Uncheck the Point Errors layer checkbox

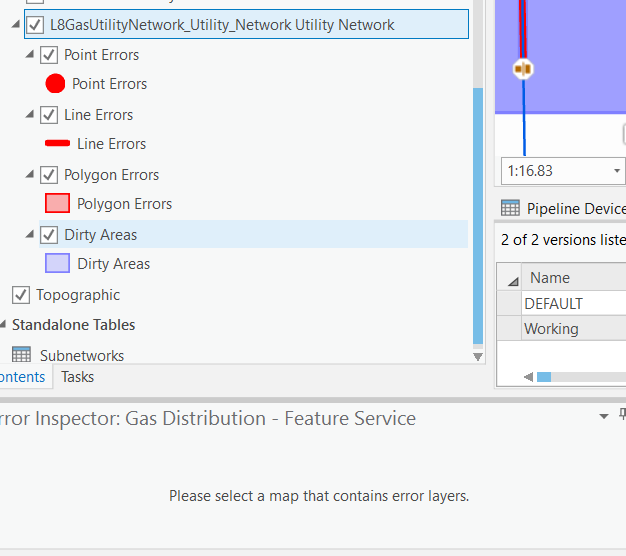[49, 55]
